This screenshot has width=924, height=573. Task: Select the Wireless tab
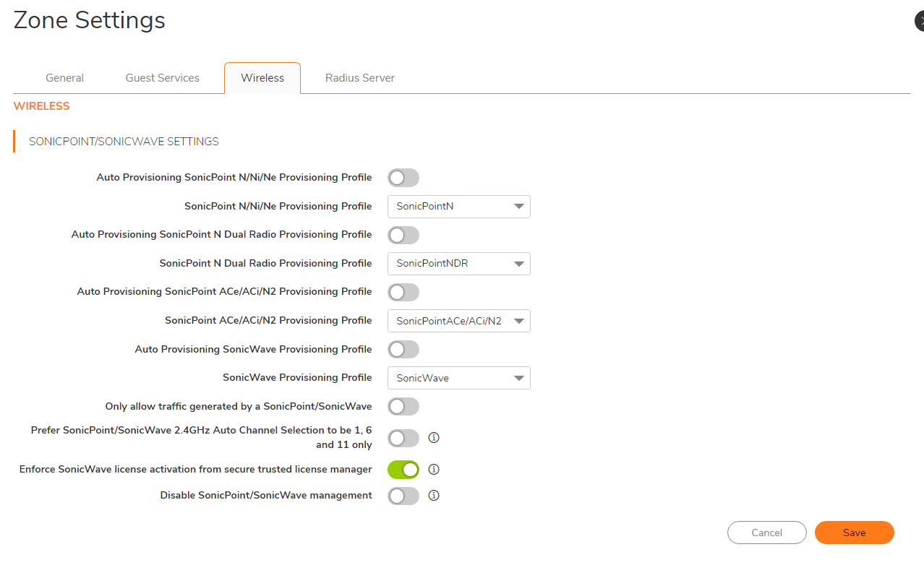click(x=262, y=78)
